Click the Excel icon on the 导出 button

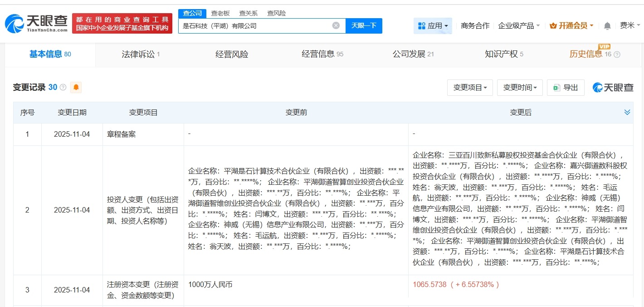(557, 88)
